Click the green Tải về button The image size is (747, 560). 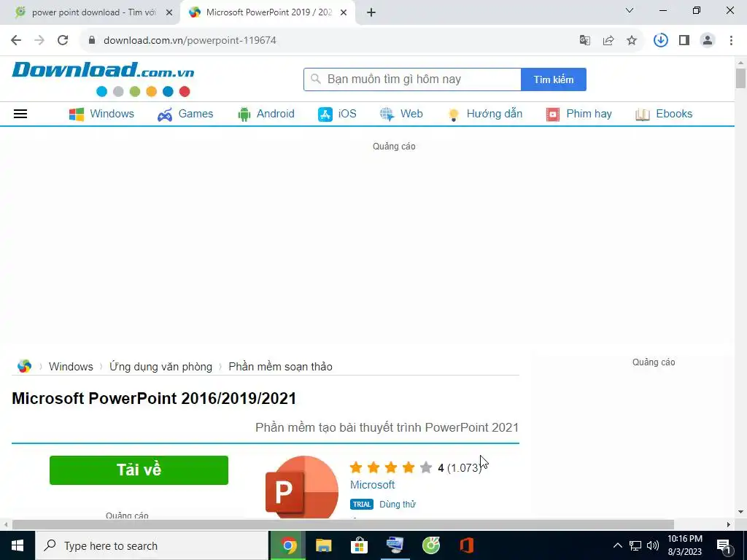139,470
